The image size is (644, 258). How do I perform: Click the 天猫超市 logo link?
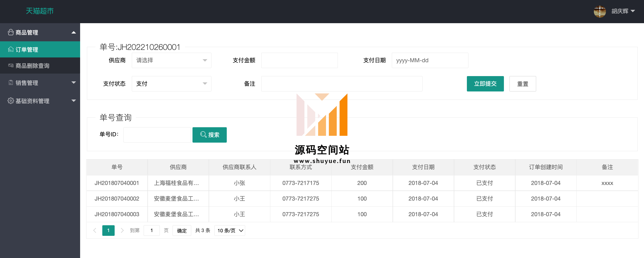pos(40,11)
